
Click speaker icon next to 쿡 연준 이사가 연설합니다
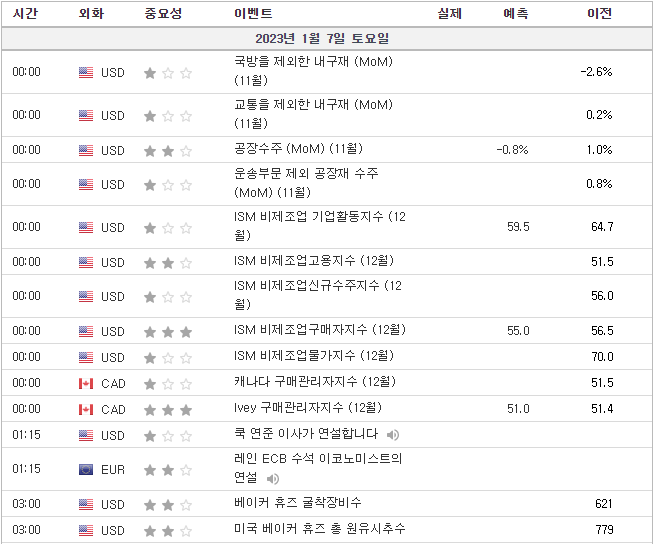[x=392, y=435]
